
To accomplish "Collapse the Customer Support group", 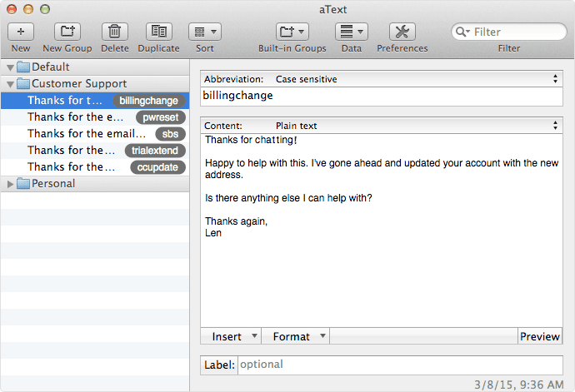I will [10, 84].
